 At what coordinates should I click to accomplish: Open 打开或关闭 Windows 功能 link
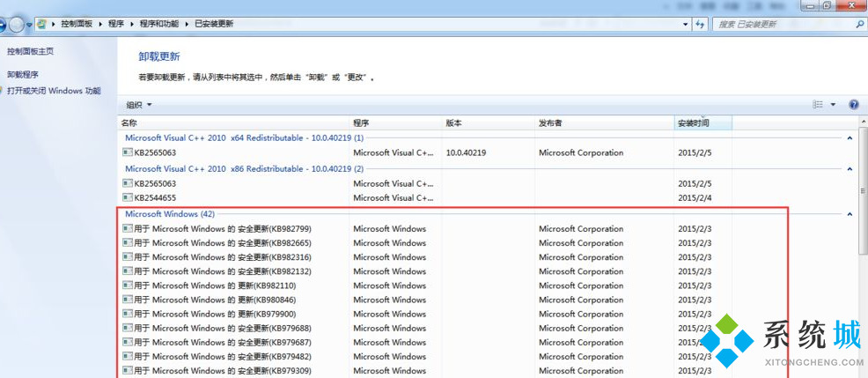54,91
